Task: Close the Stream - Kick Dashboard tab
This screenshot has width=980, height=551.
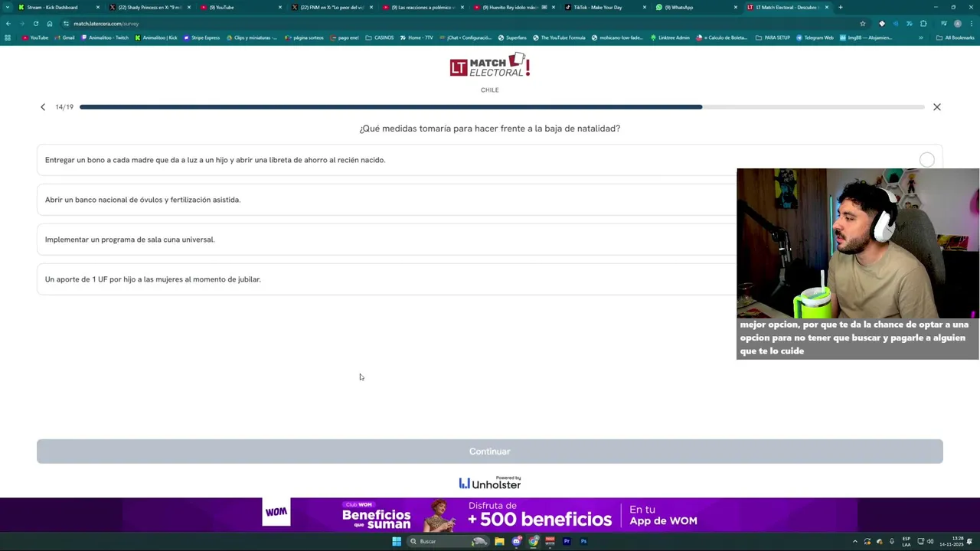Action: click(x=98, y=8)
